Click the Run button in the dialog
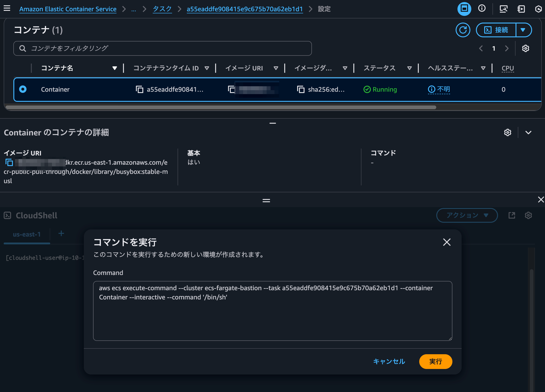Screen dimensions: 545x392 coord(435,361)
